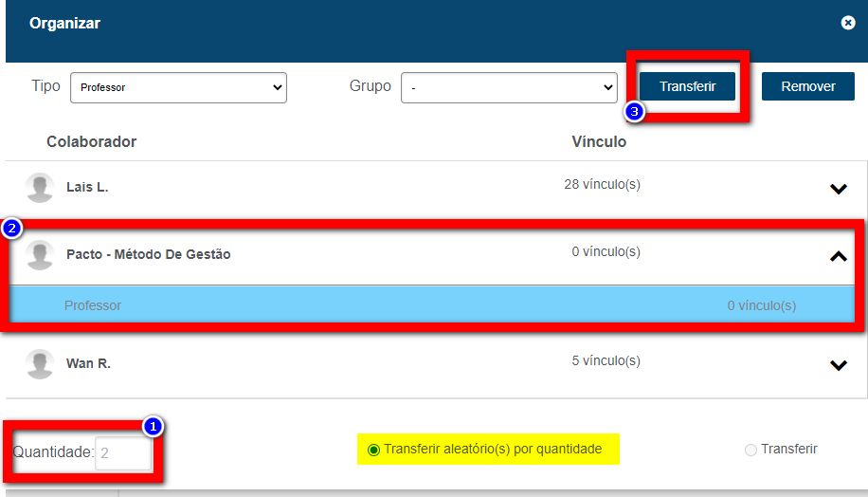Focus the Quantidade input field

(123, 453)
